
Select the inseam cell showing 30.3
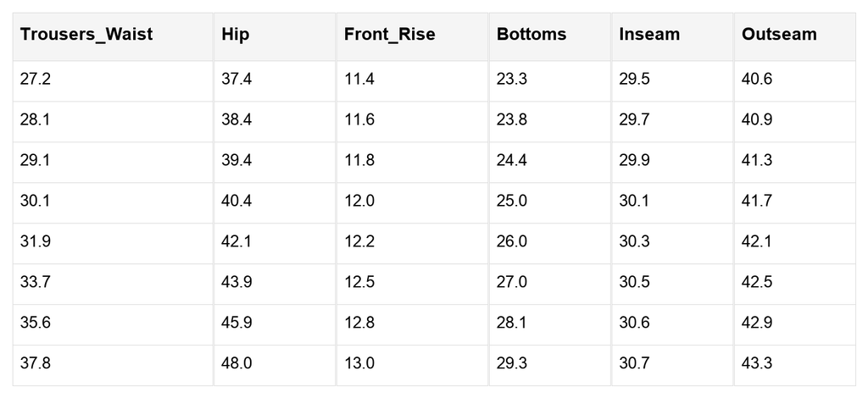click(672, 244)
